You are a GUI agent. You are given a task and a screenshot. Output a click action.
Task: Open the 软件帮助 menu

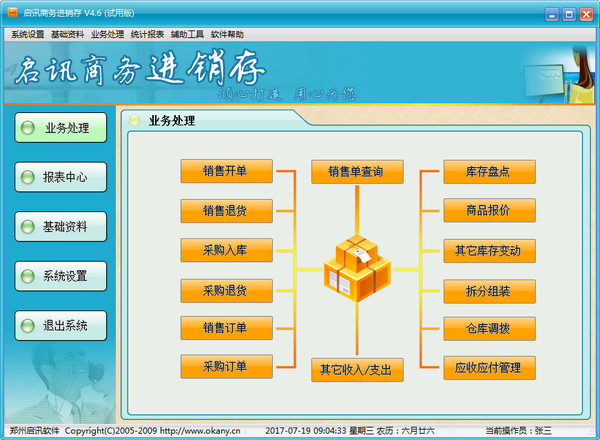click(x=228, y=34)
